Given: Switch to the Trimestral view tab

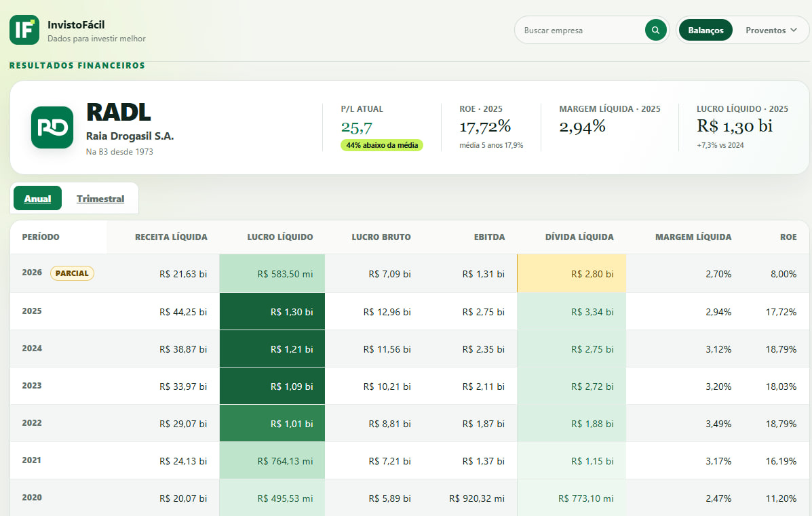Looking at the screenshot, I should (x=100, y=198).
